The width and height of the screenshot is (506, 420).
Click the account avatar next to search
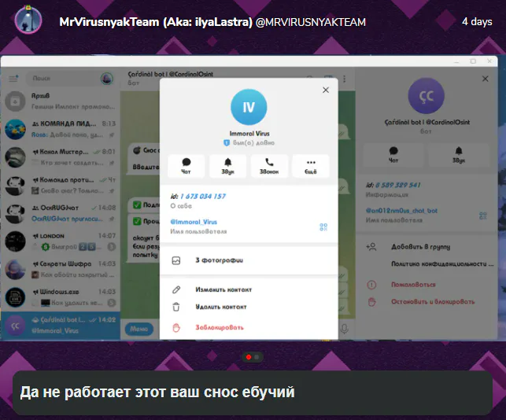coord(107,79)
